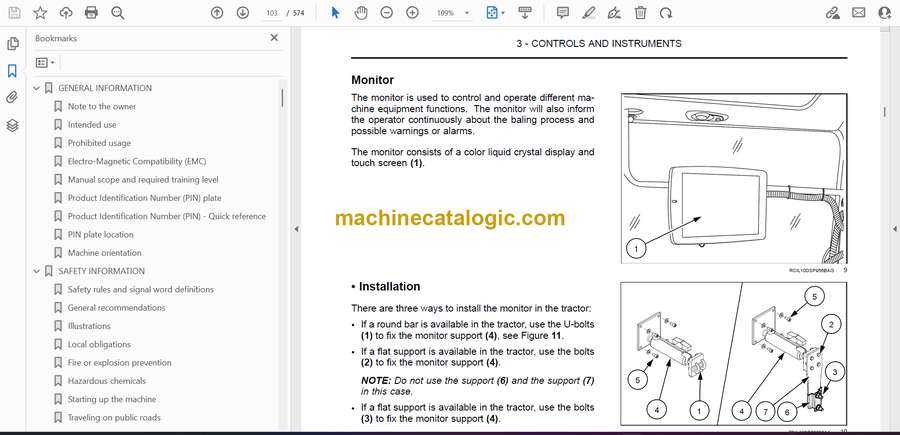The height and width of the screenshot is (435, 900).
Task: Open the page thumbnails panel
Action: [x=13, y=44]
